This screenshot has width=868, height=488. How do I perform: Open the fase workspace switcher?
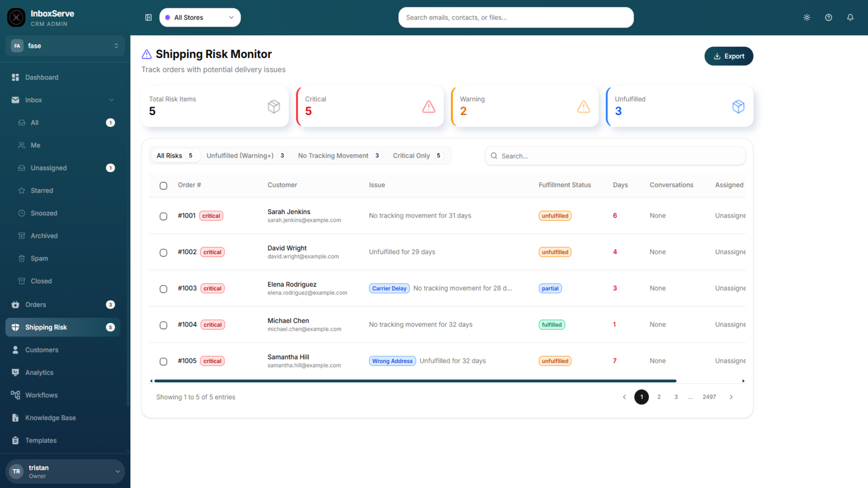coord(65,46)
